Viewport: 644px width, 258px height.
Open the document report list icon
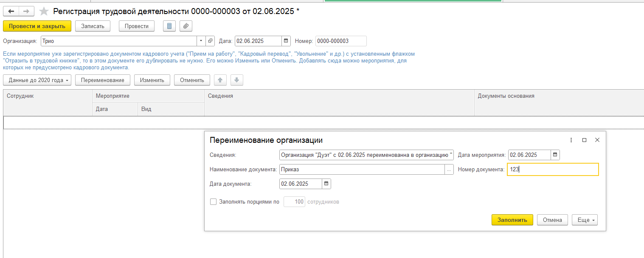(x=169, y=26)
